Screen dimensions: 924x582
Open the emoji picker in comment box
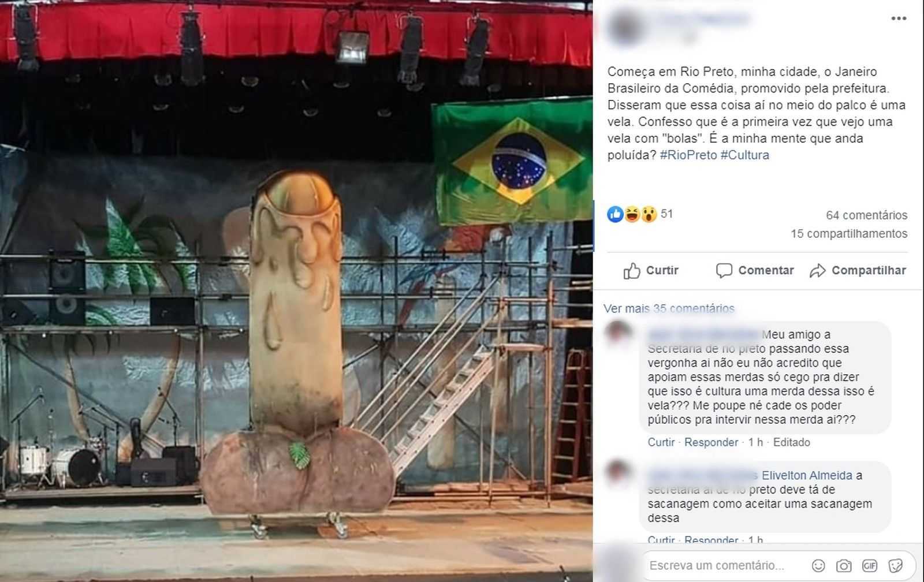point(818,565)
